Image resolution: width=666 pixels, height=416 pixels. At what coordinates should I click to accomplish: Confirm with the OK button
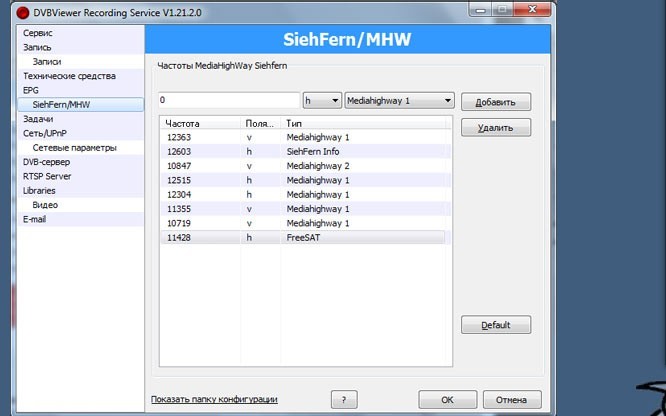tap(447, 399)
